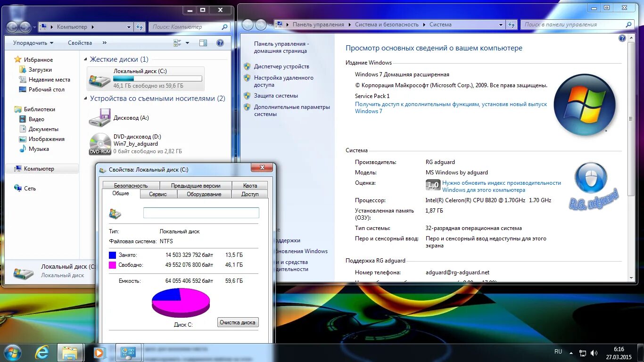Select the DVD-дисковод (D:) drive icon

pyautogui.click(x=100, y=144)
